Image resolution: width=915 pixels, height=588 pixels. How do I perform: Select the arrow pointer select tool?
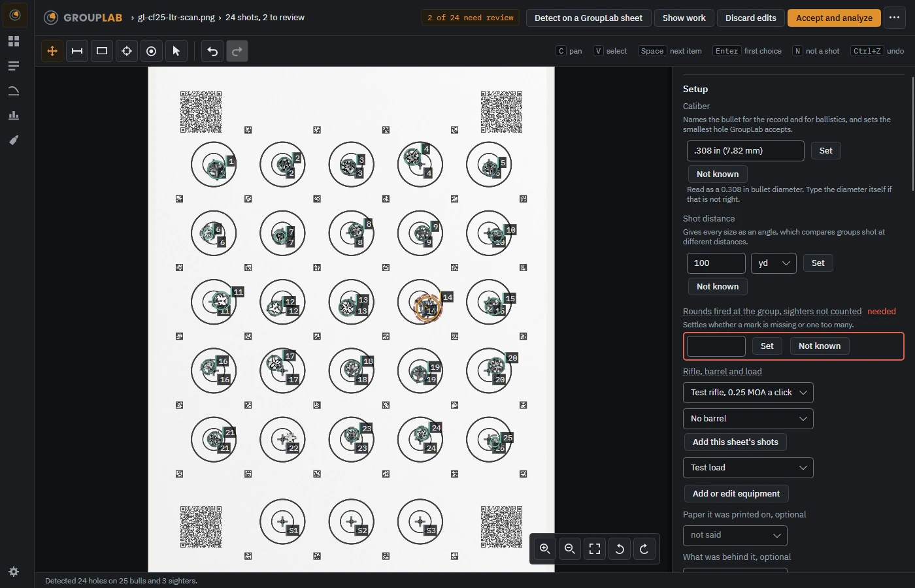click(176, 51)
